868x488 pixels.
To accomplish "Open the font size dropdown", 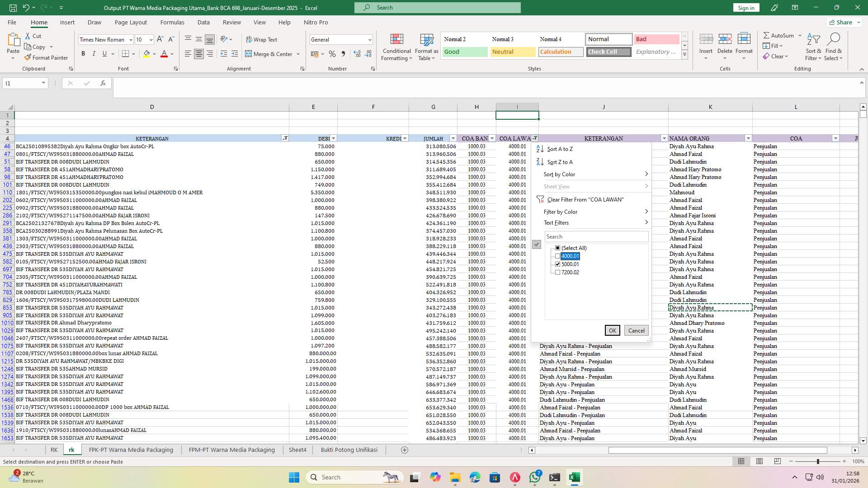I will [x=151, y=39].
